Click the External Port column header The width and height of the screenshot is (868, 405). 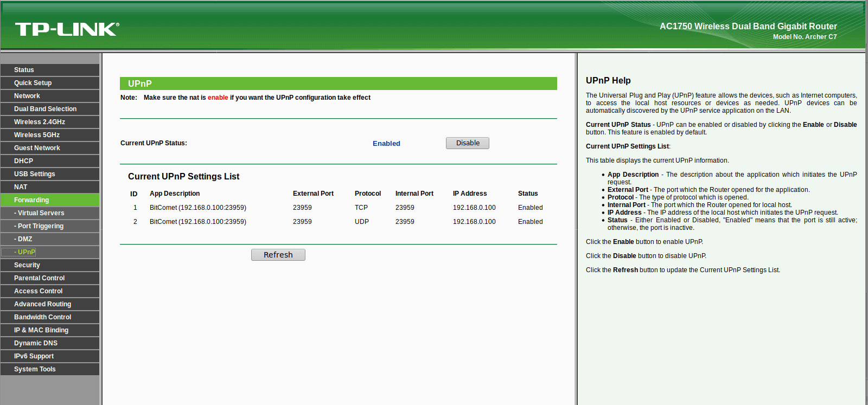click(x=313, y=194)
